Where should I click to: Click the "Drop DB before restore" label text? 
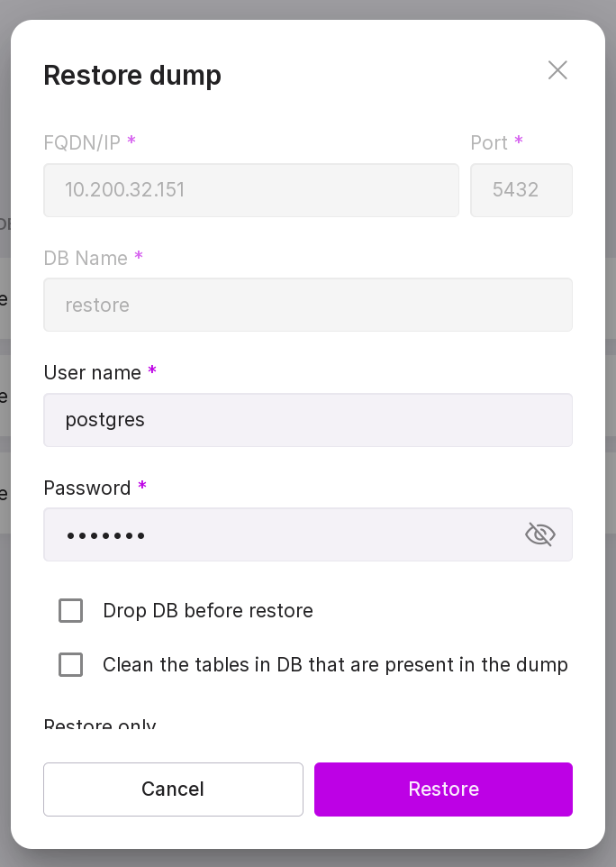click(x=208, y=611)
